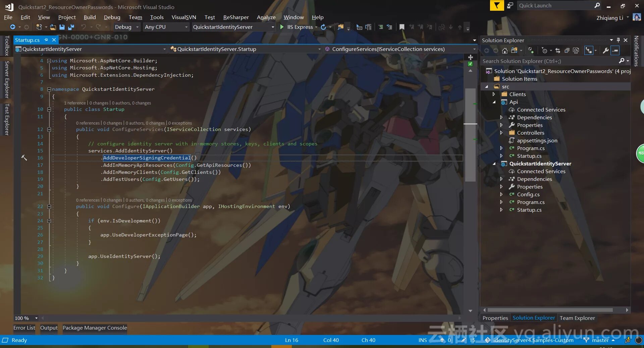Expand the Clients folder in Solution Explorer
This screenshot has height=348, width=644.
click(x=494, y=94)
